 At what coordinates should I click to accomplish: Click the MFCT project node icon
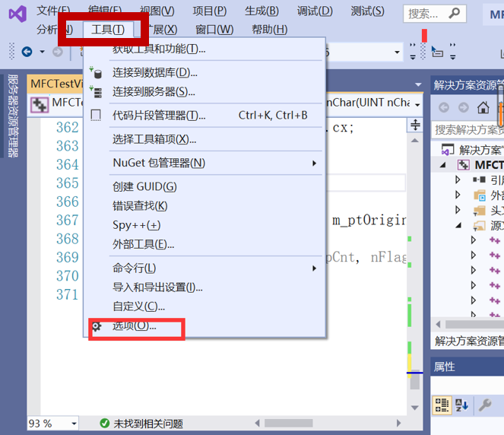(463, 165)
